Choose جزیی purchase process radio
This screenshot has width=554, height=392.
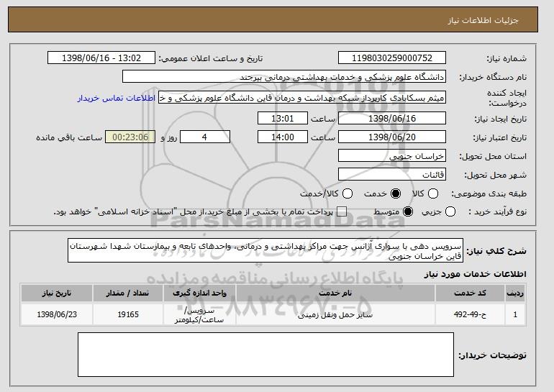tap(450, 212)
